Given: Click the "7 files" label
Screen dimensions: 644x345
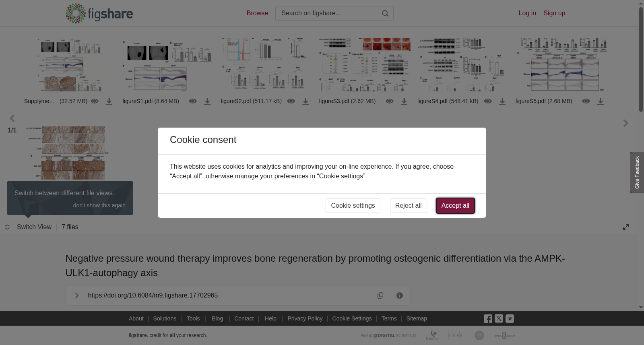Looking at the screenshot, I should [x=70, y=227].
